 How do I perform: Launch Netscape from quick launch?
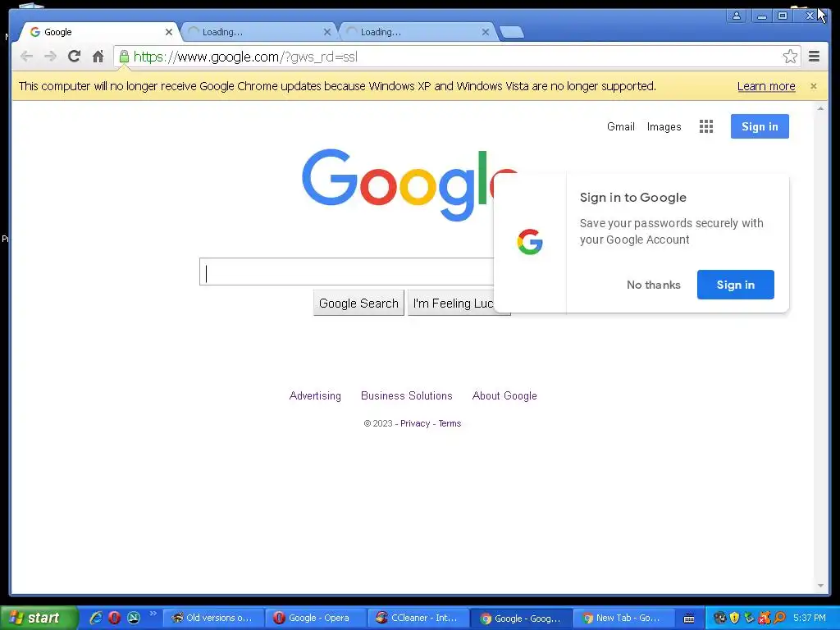coord(134,618)
